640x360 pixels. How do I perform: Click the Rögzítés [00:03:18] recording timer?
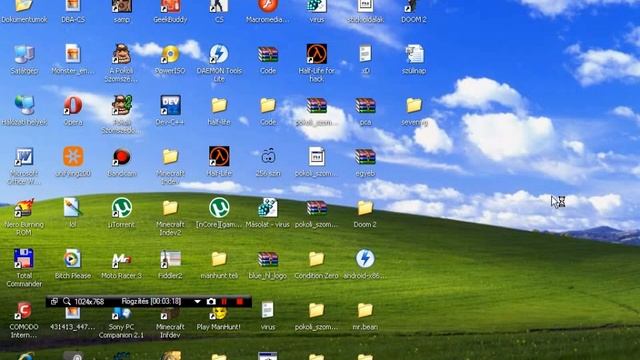point(151,302)
